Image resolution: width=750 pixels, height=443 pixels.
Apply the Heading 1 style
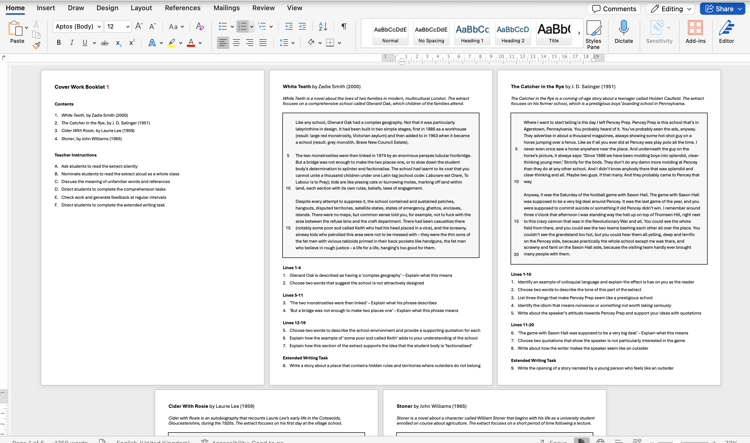click(x=472, y=33)
